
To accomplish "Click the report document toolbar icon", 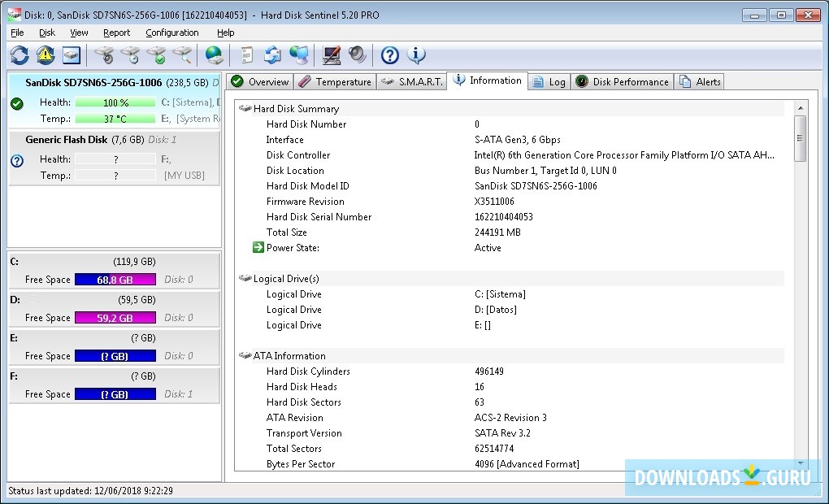I will [246, 55].
